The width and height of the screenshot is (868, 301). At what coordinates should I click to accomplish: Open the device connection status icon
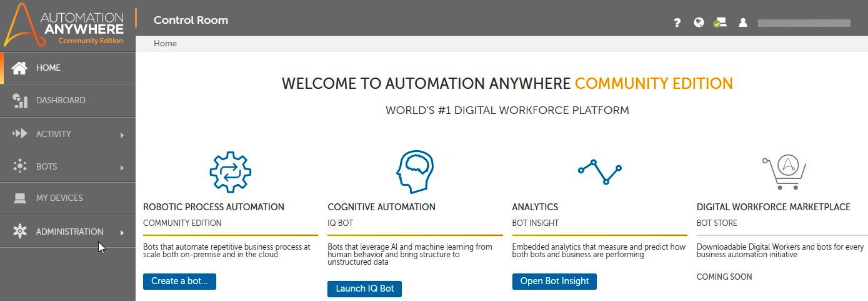pyautogui.click(x=720, y=23)
